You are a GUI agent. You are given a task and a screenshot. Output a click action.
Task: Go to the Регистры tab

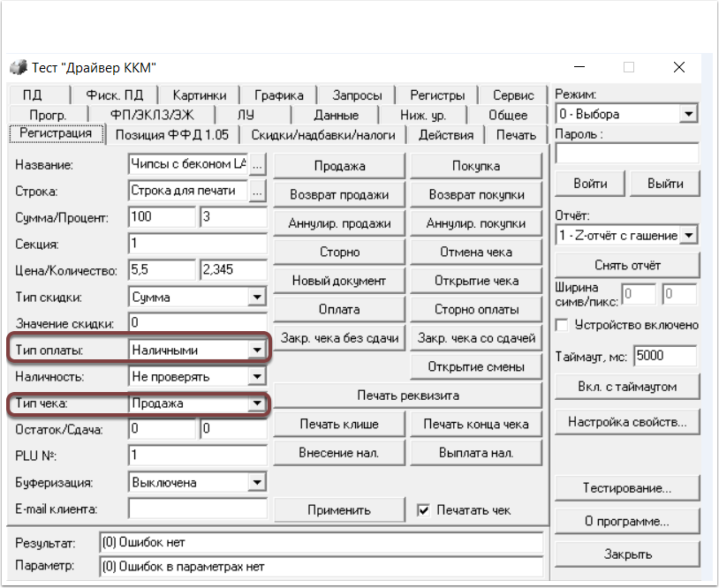tap(437, 94)
